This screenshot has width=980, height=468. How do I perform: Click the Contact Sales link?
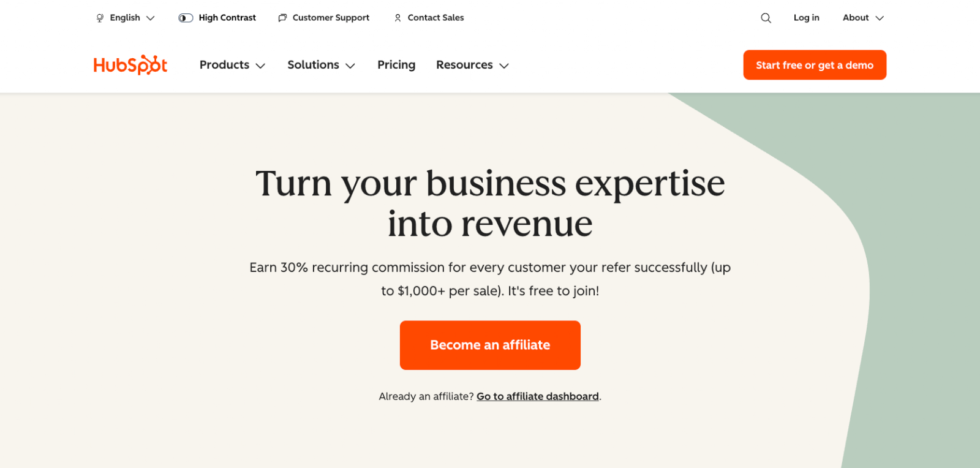click(435, 18)
